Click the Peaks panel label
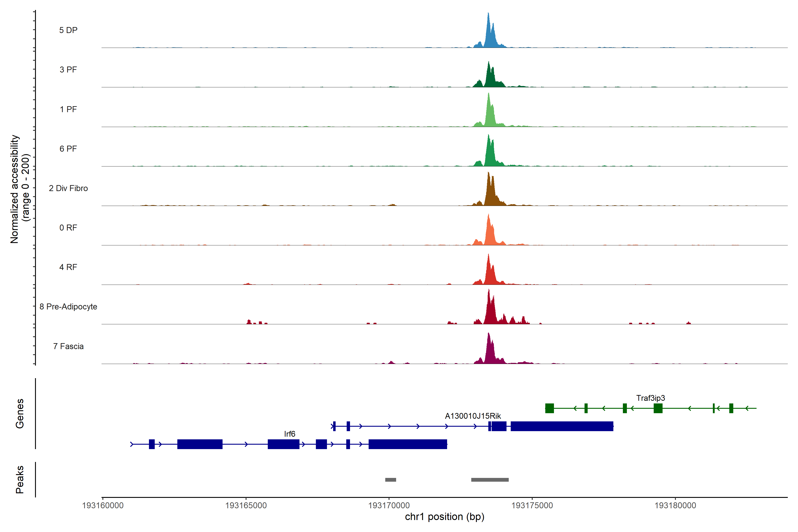Screen dimensions: 798x532 pos(20,479)
